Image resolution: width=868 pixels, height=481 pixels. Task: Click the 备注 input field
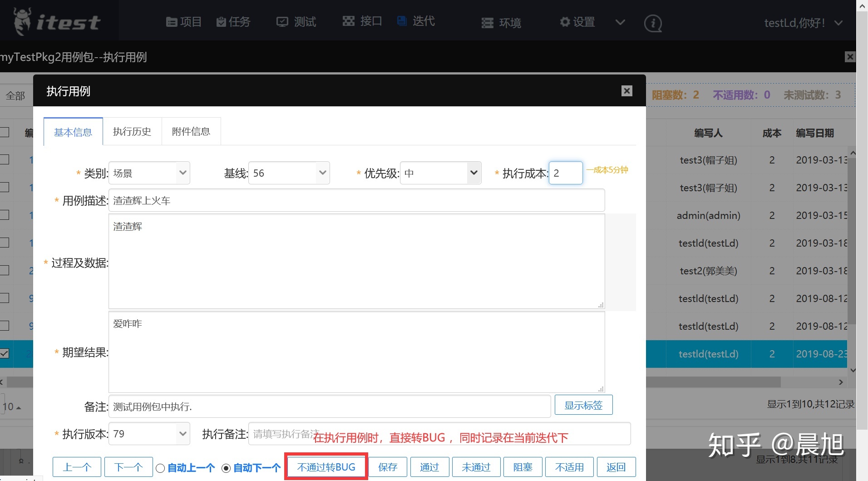pos(330,407)
